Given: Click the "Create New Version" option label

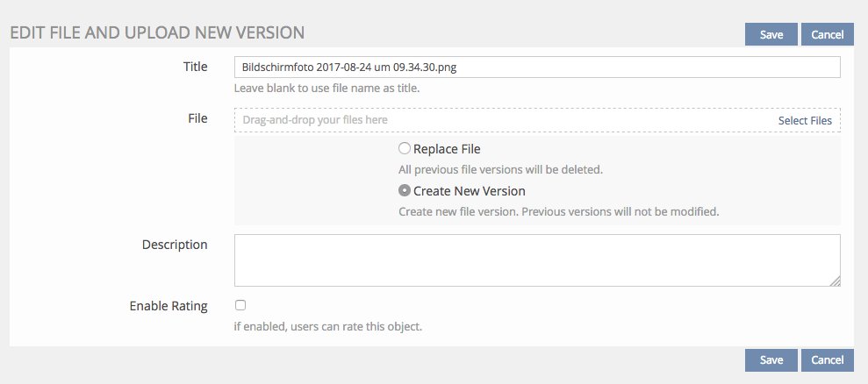Looking at the screenshot, I should pos(469,191).
